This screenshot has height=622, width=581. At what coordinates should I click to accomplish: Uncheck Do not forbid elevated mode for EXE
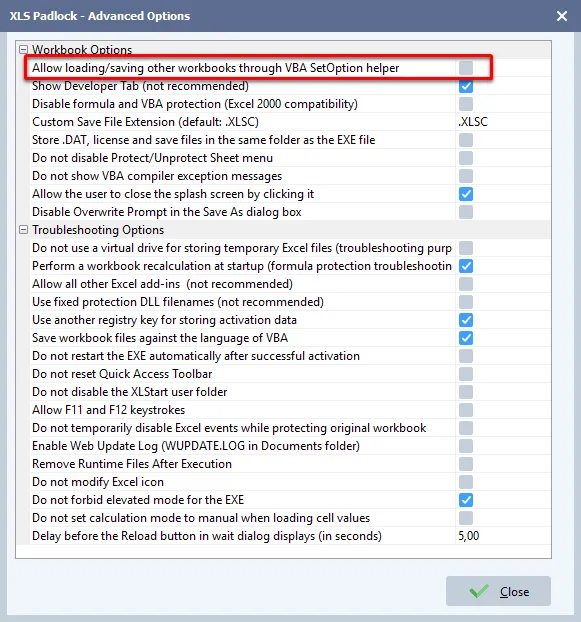[466, 500]
